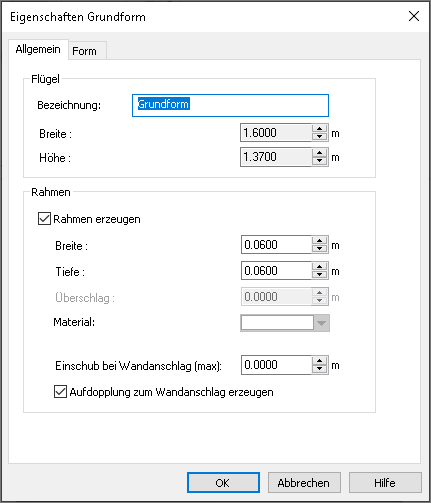Decrease Flügel Höhe with down arrow

pos(320,161)
